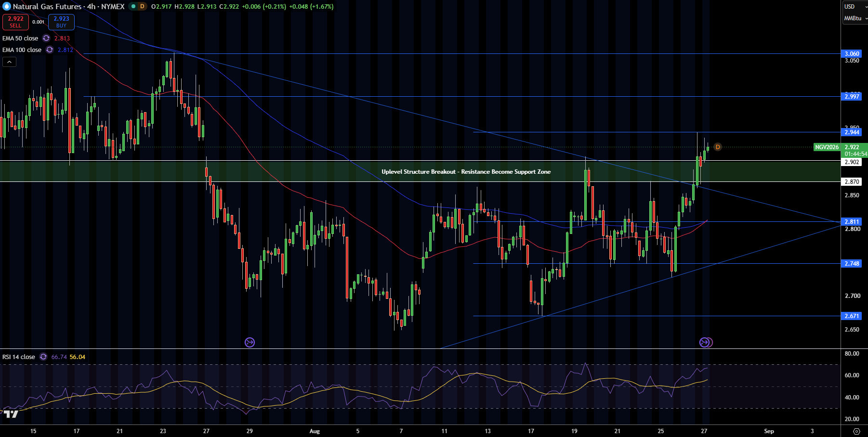Click the orange D delayed-data badge in the header
This screenshot has height=437, width=868.
tap(142, 6)
